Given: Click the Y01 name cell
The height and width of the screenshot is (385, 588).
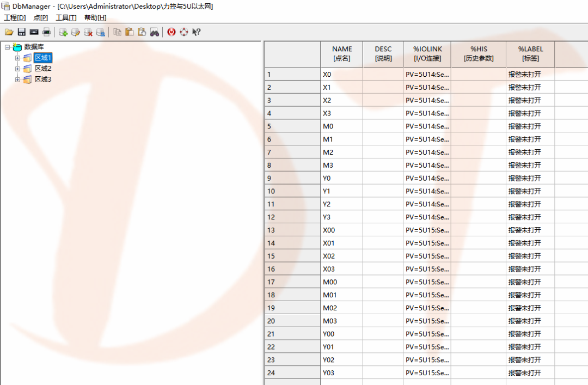Looking at the screenshot, I should tap(341, 347).
